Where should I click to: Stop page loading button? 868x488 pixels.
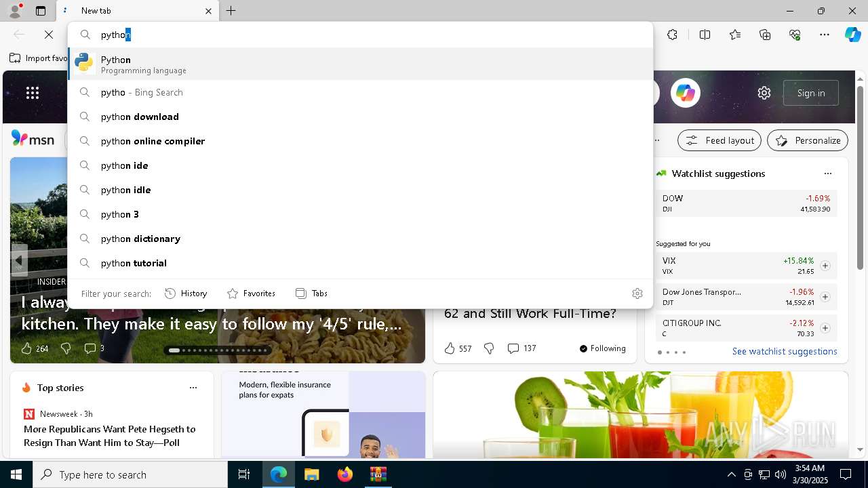pos(49,35)
